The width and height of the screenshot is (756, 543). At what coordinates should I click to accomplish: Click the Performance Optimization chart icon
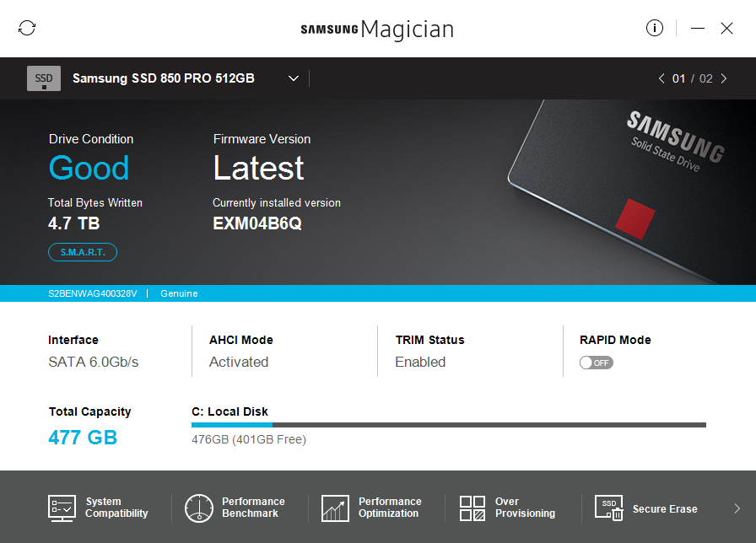point(335,508)
